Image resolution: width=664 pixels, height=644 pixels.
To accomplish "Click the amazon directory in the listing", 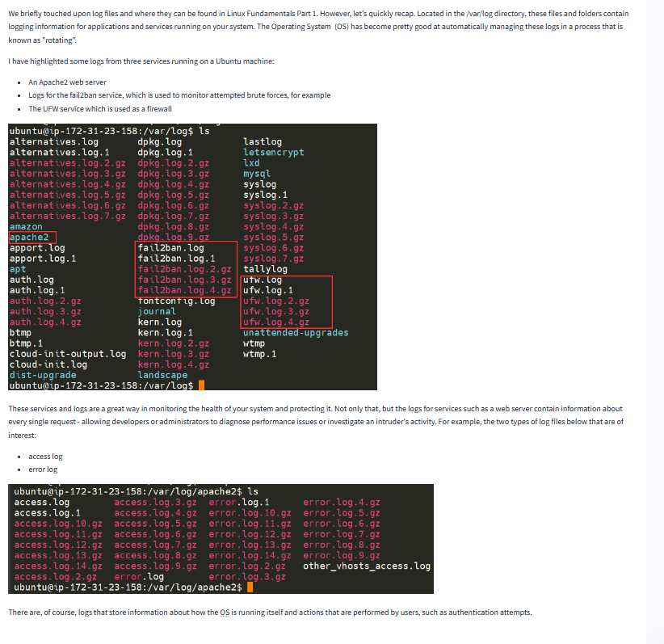I will click(26, 227).
